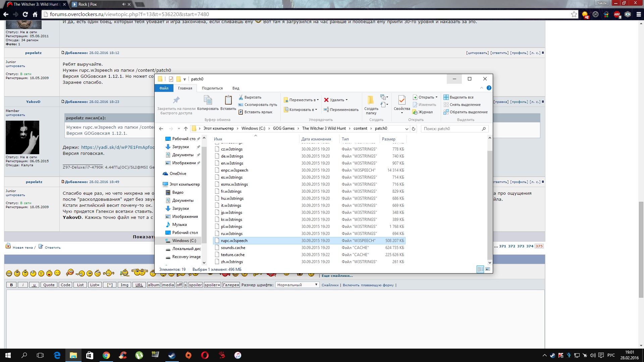The image size is (644, 362).
Task: Pin to Quick access (Закрепить) icon
Action: click(176, 100)
